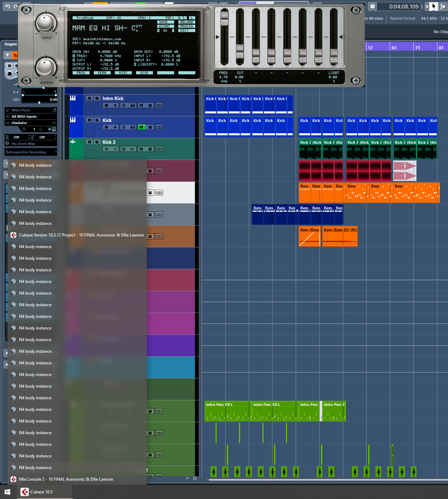Image resolution: width=448 pixels, height=499 pixels.
Task: Select the Bass (Bass (D) (R)) audio event
Action: point(340,236)
